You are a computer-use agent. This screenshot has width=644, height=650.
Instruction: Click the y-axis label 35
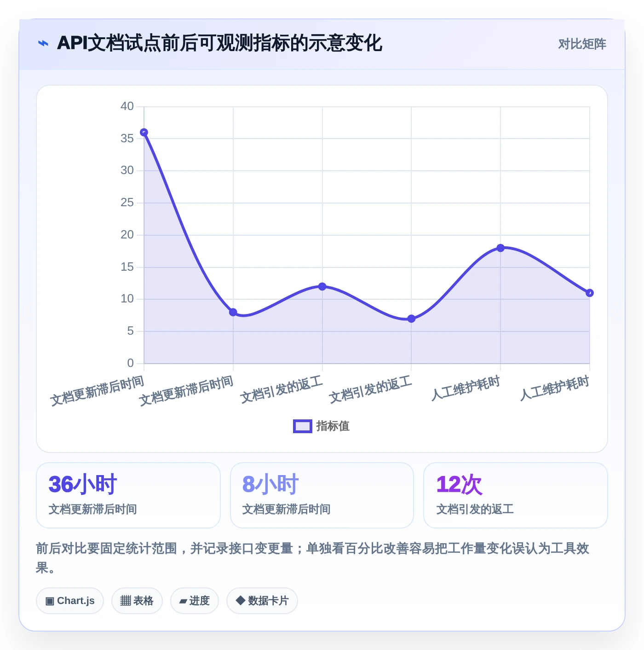coord(127,139)
